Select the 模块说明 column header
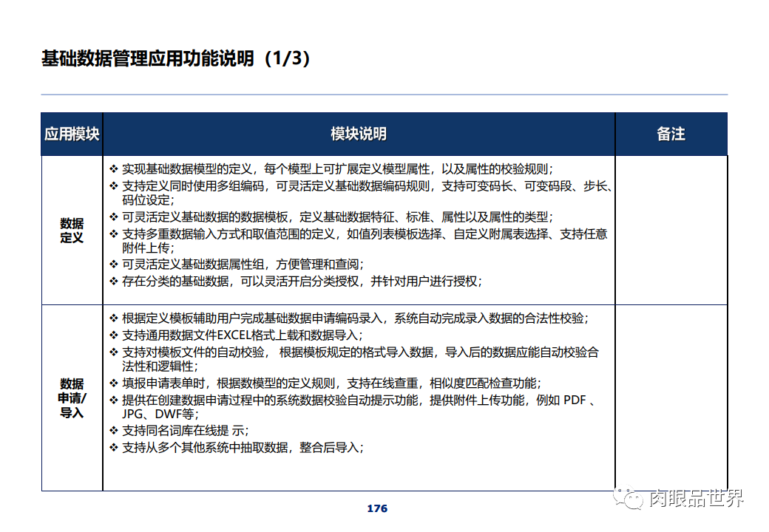769x532 pixels. (x=359, y=134)
